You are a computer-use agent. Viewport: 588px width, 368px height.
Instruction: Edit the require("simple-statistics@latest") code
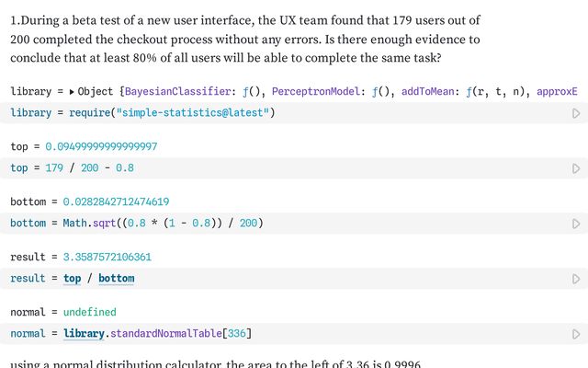(x=184, y=113)
